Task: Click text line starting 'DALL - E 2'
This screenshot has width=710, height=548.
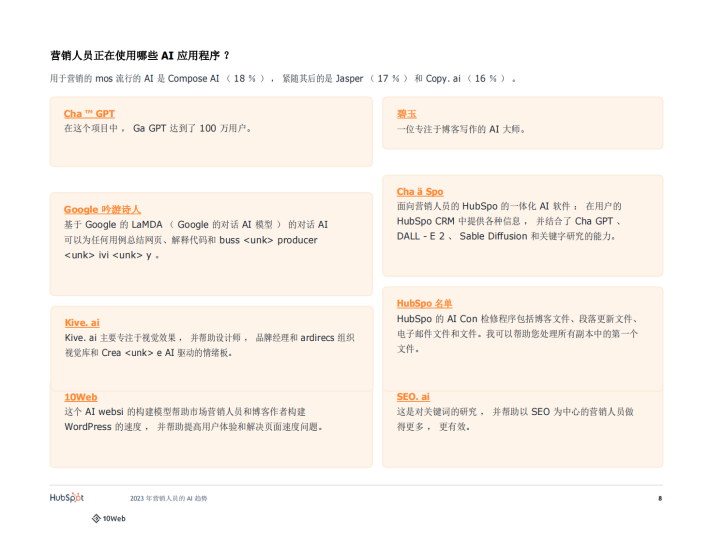Action: point(506,236)
